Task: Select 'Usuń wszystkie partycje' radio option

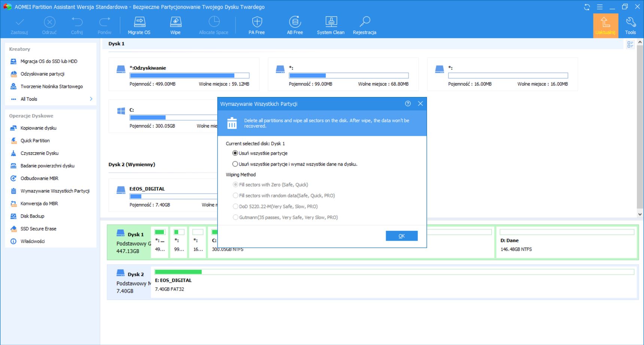Action: [x=235, y=153]
